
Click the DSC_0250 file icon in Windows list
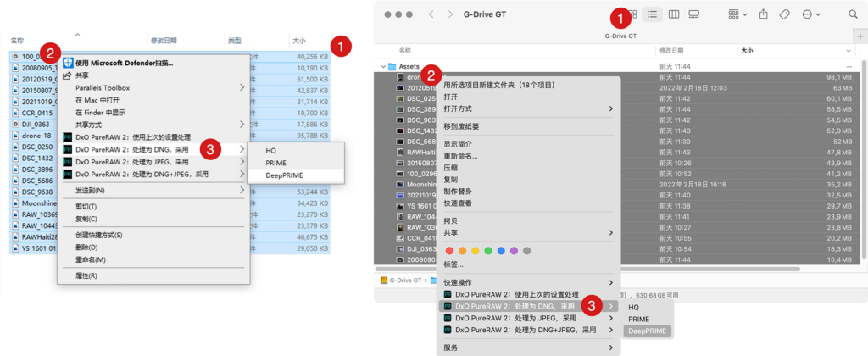15,147
